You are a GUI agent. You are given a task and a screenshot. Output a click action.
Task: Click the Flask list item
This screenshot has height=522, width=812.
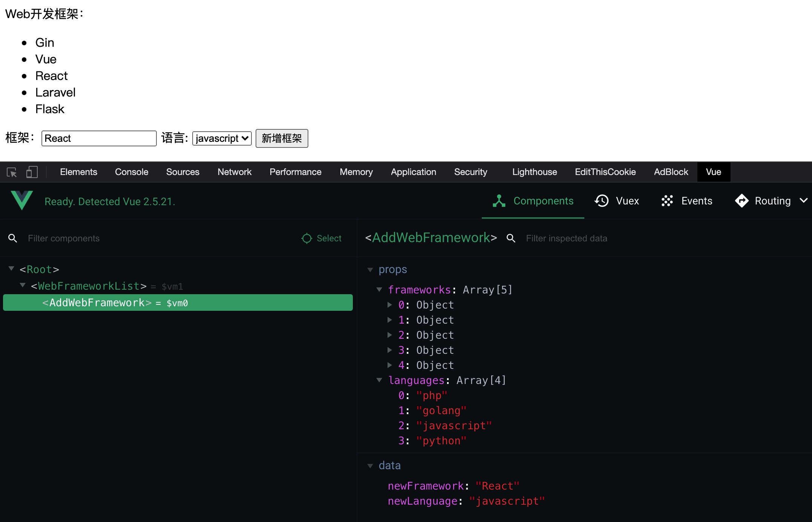tap(50, 109)
